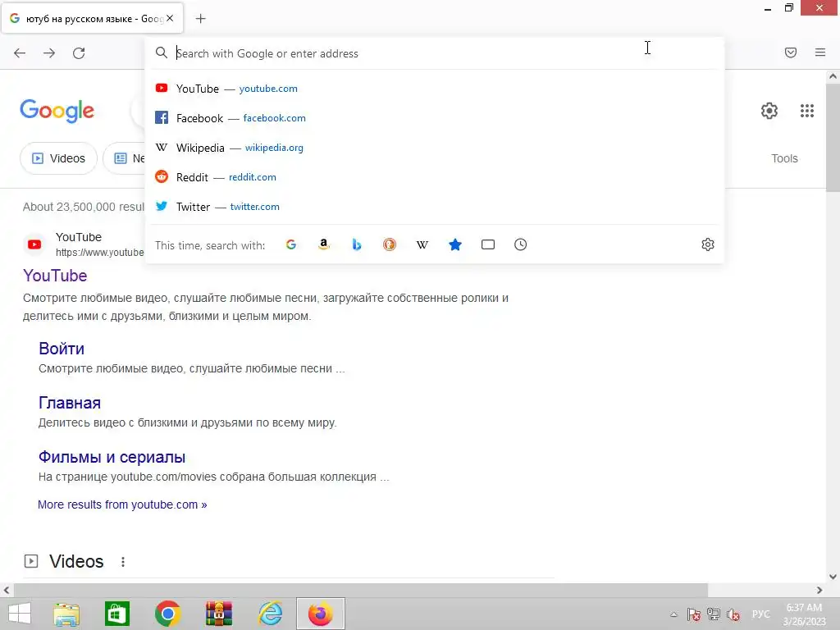This screenshot has width=840, height=630.
Task: Search in history with clock icon
Action: (520, 244)
